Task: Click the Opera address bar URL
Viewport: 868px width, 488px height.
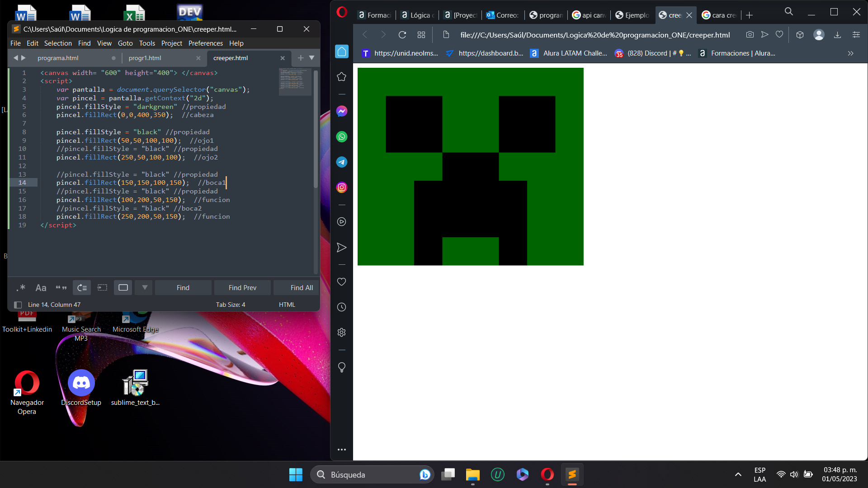Action: point(595,35)
